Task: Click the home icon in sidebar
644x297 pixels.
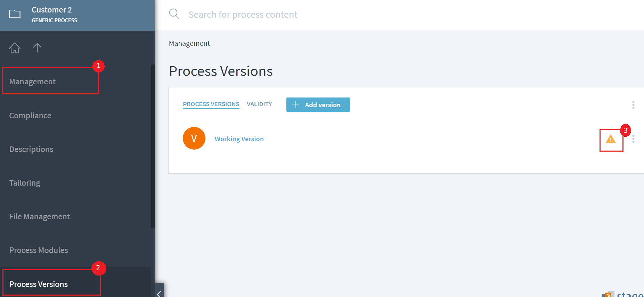Action: coord(15,48)
